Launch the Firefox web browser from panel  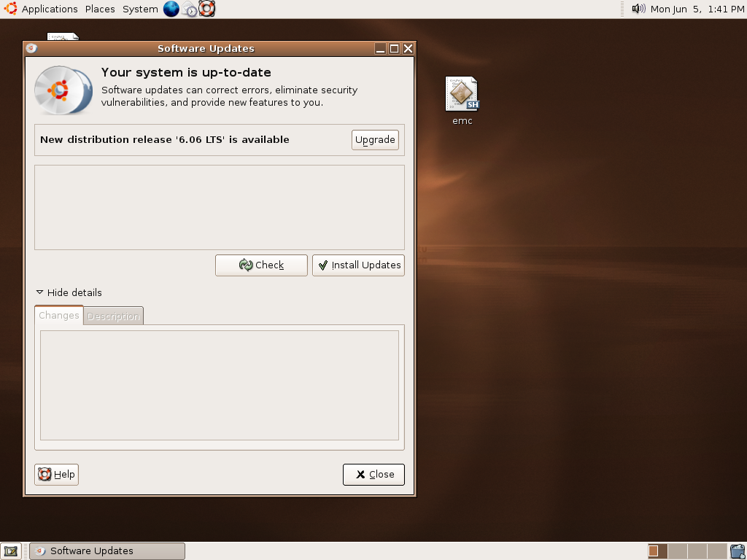171,9
